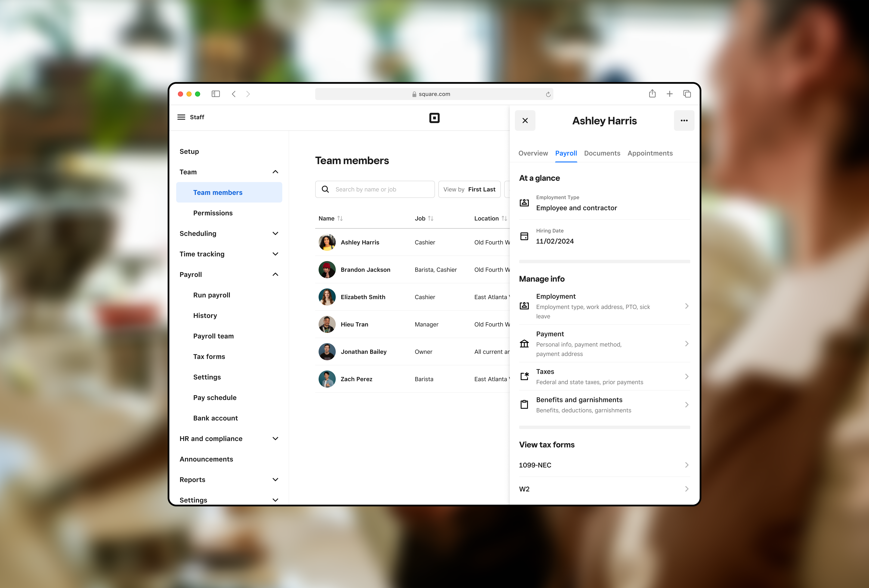This screenshot has height=588, width=869.
Task: Sort by Job column arrows
Action: 431,219
